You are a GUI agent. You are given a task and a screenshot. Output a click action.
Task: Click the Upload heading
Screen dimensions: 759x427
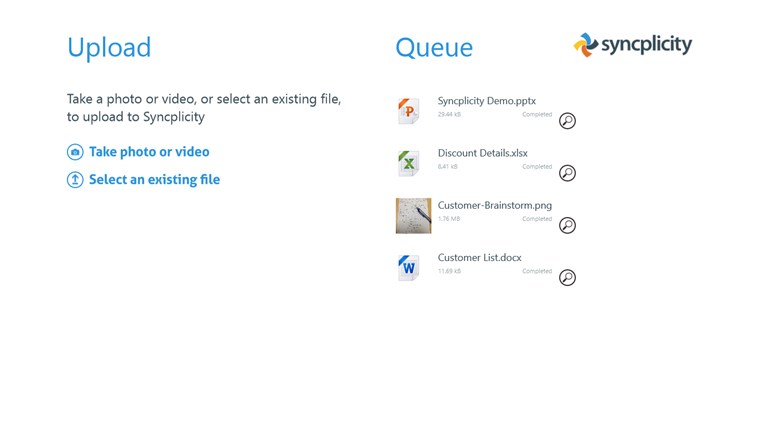click(x=109, y=48)
